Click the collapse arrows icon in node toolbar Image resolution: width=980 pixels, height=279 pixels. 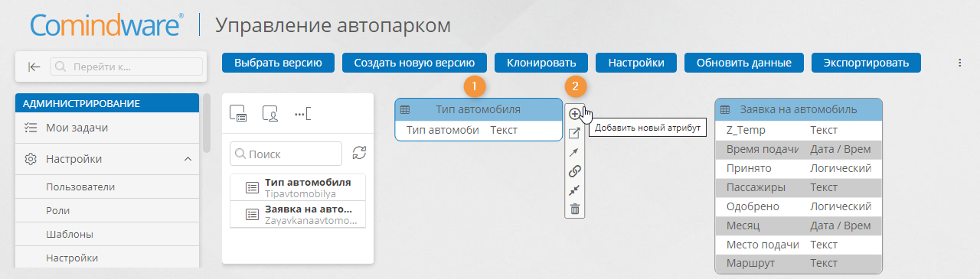click(x=574, y=190)
